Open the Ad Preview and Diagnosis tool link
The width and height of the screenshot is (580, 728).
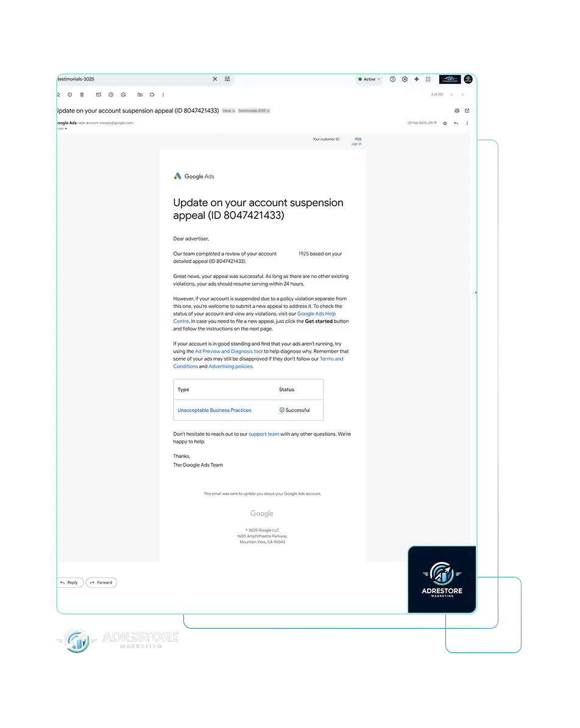point(228,351)
